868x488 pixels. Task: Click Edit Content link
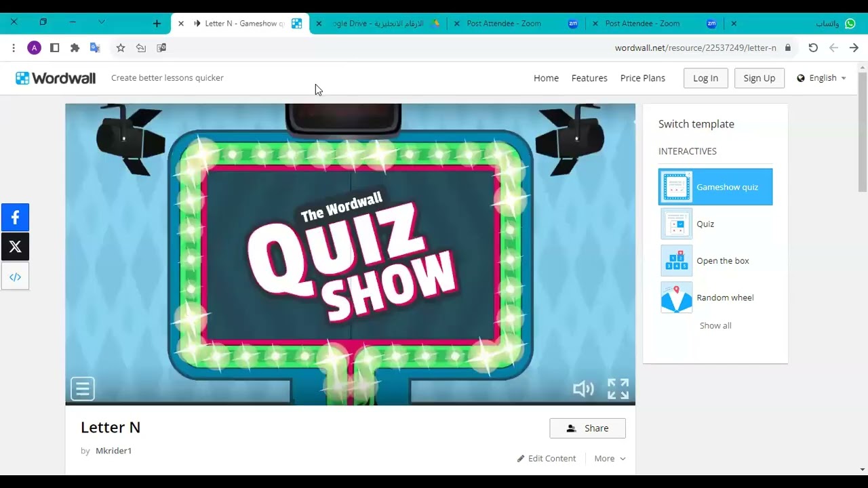(x=547, y=458)
